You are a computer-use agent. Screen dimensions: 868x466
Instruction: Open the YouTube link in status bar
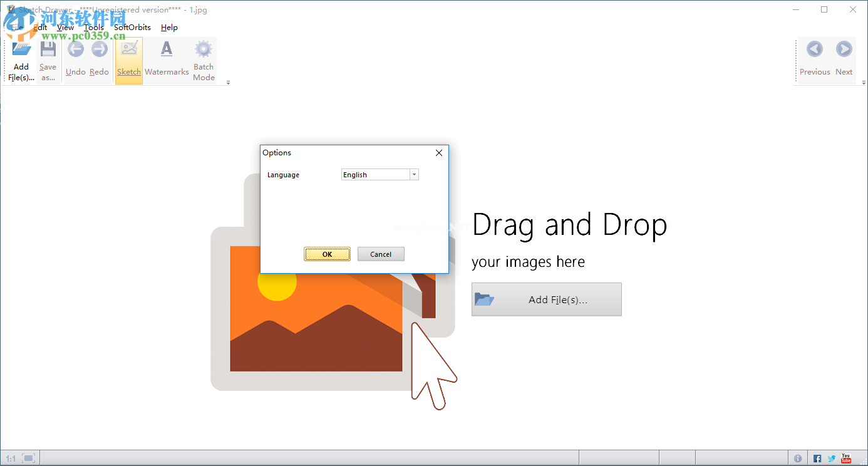846,458
